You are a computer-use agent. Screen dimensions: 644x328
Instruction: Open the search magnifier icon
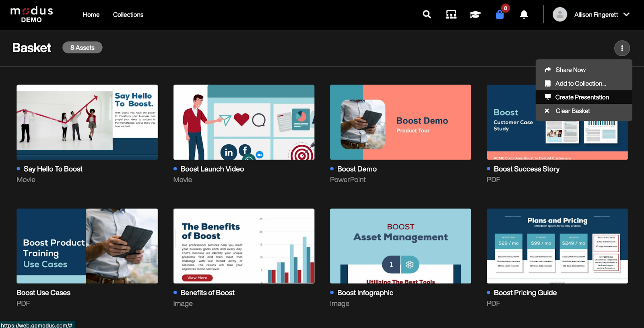[x=427, y=15]
